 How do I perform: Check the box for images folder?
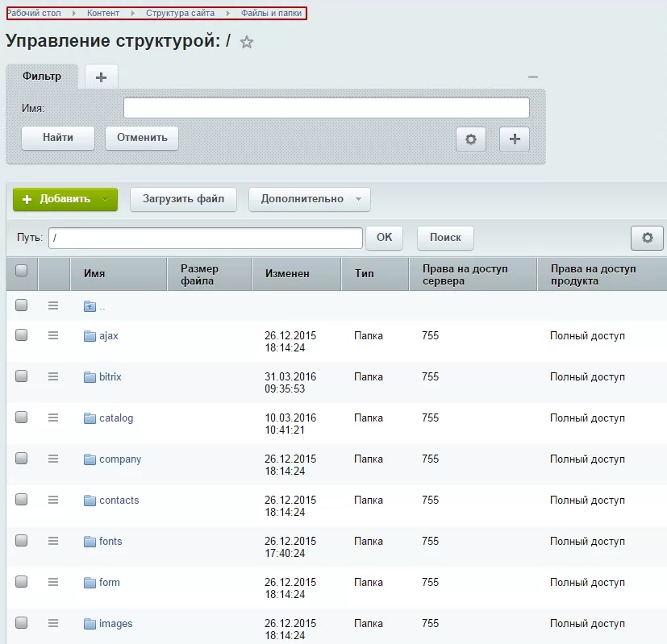(21, 623)
